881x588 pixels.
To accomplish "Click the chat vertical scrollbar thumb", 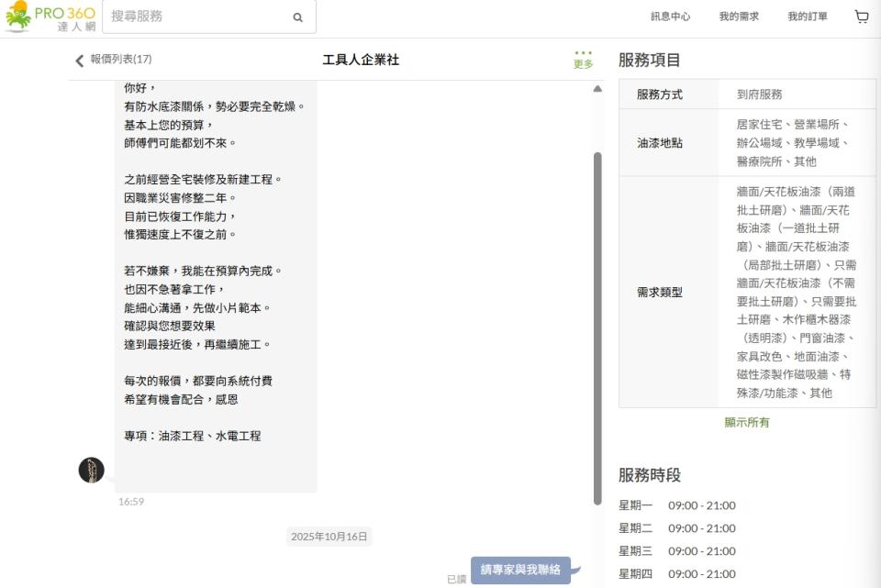I will pos(597,321).
